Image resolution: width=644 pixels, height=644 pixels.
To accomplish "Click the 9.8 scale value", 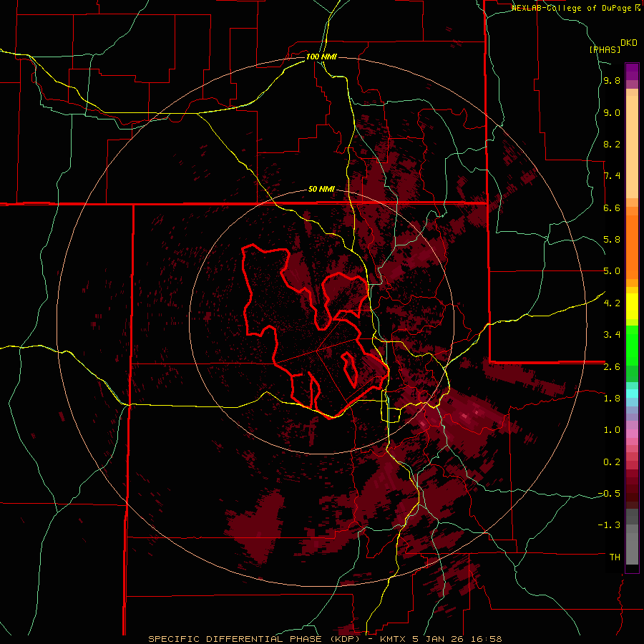I will coord(612,80).
